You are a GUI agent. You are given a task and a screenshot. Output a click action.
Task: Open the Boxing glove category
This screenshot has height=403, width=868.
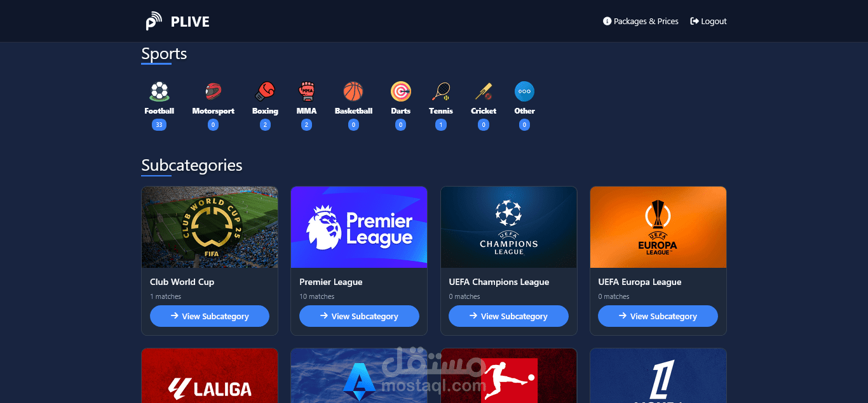point(265,91)
